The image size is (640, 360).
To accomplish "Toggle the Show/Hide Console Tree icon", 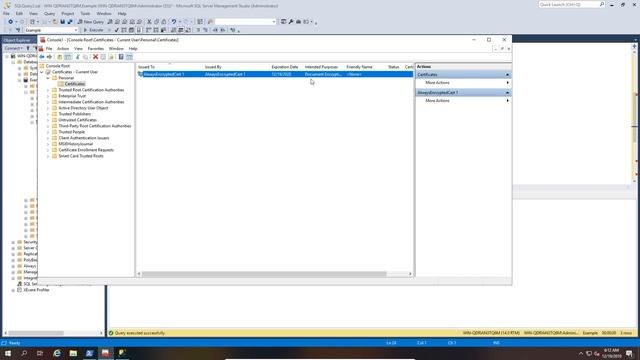I will [x=68, y=57].
